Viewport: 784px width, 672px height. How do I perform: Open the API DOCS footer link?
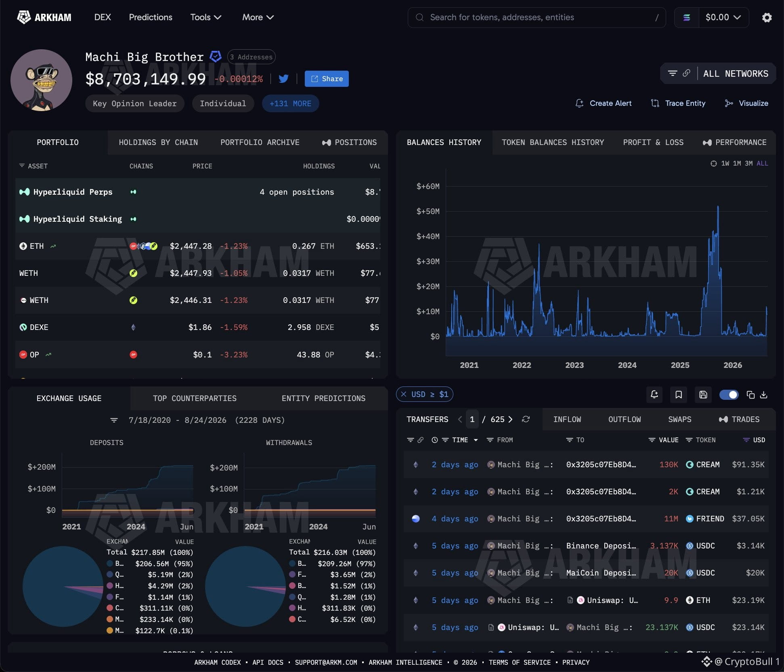point(268,663)
